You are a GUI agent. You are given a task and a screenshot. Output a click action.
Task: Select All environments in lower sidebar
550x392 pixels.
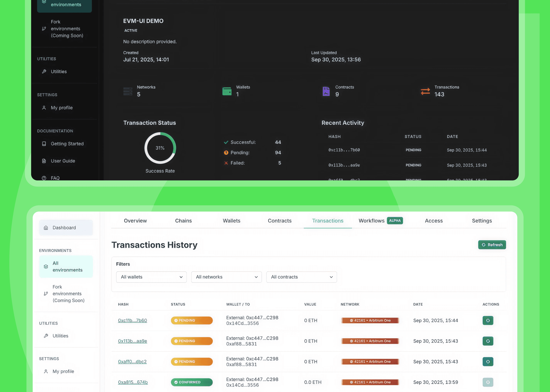[66, 267]
